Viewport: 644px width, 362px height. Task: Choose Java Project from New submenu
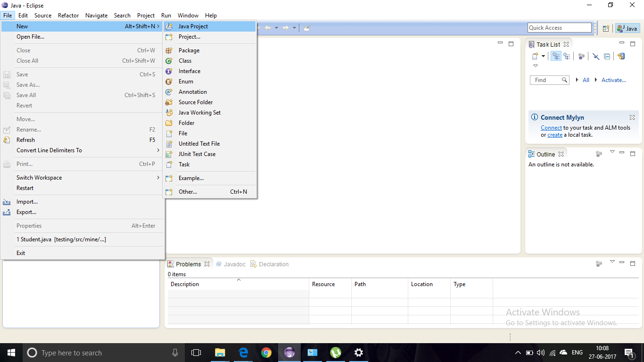pos(209,26)
